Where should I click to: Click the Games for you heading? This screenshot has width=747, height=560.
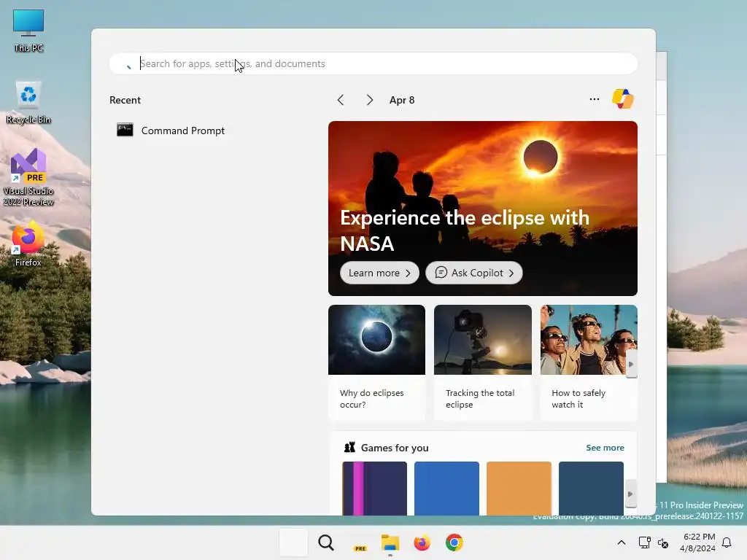pyautogui.click(x=395, y=448)
